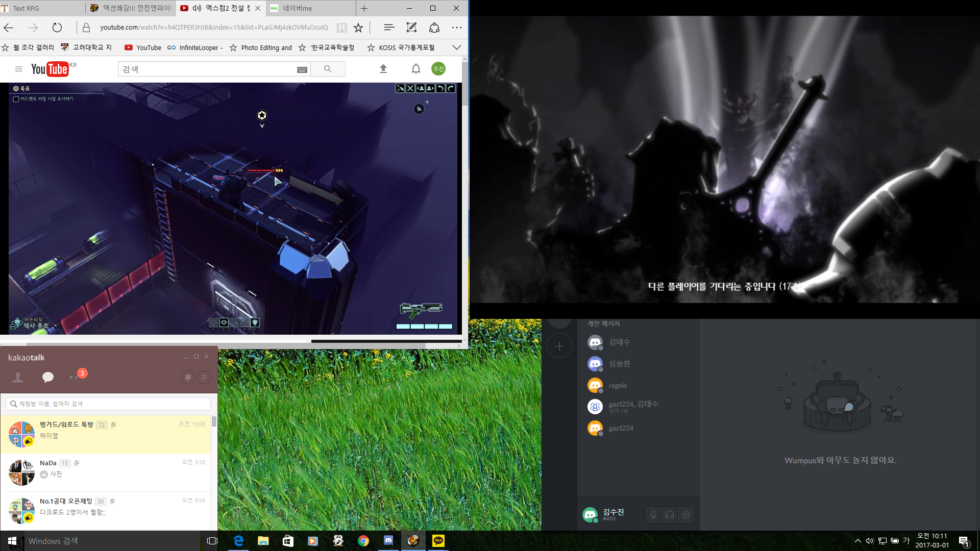
Task: Open Discord DM with 심승한
Action: point(638,364)
